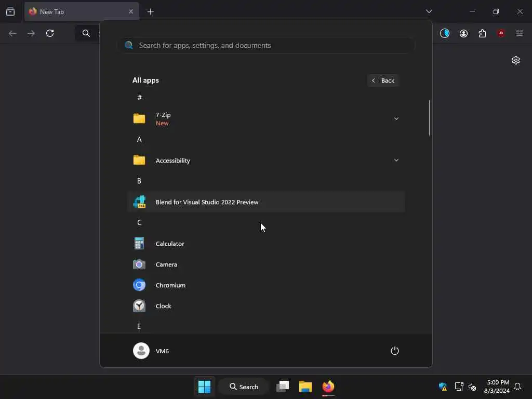Expand the 7-Zip folder chevron

pos(396,118)
